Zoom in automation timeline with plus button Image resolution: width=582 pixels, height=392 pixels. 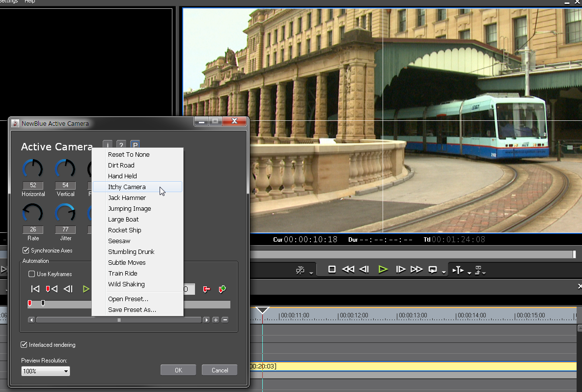(x=216, y=320)
